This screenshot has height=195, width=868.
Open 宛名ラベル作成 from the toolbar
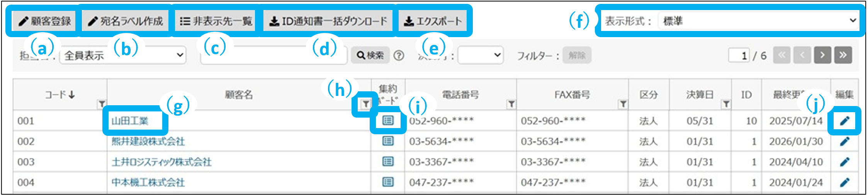point(125,21)
